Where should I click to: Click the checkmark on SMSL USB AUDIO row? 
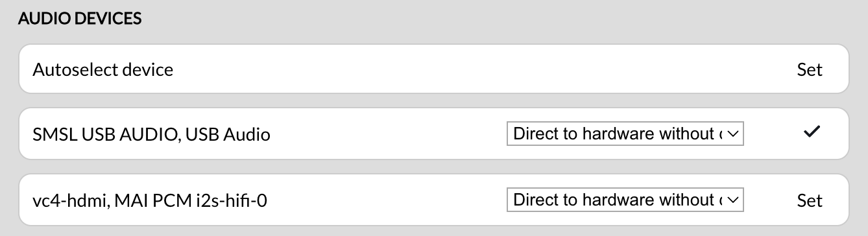click(811, 132)
